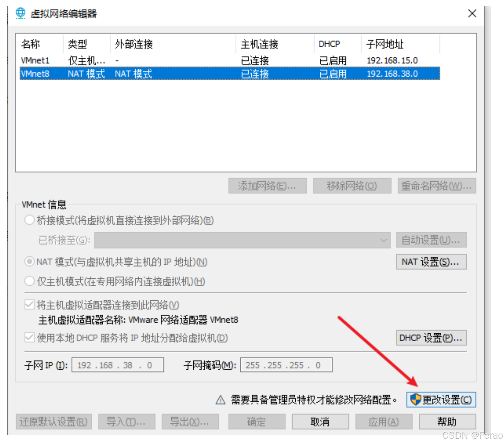Close the 虚拟网络编辑器 dialog

pyautogui.click(x=472, y=13)
